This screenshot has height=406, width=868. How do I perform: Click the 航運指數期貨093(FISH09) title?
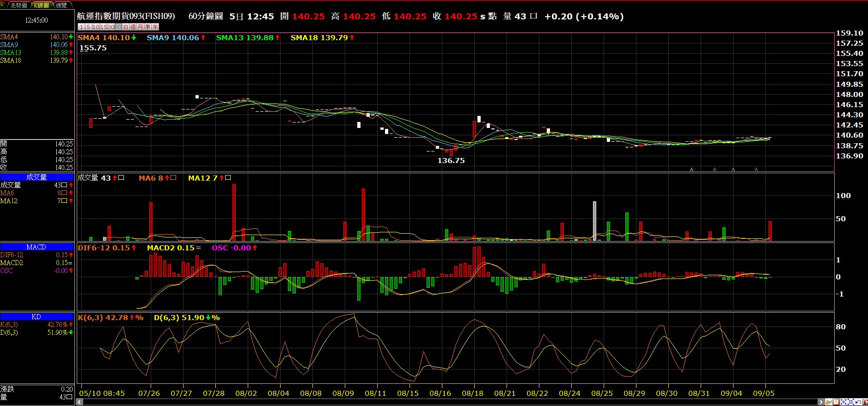[x=126, y=16]
